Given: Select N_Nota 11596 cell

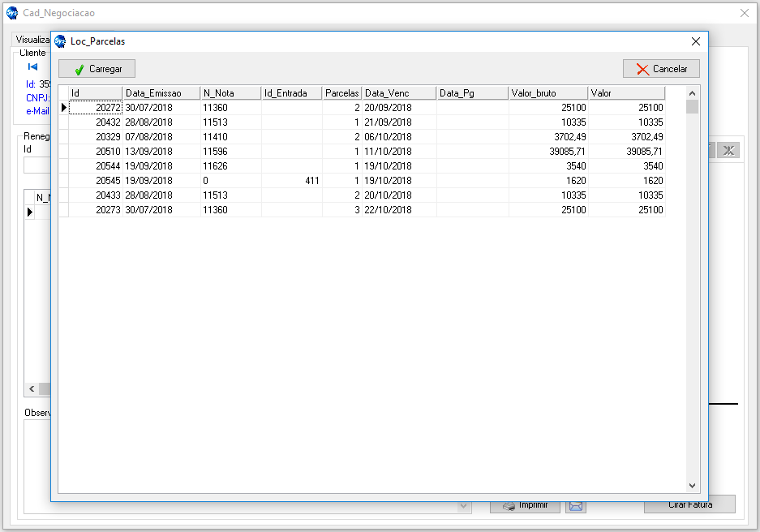Looking at the screenshot, I should pyautogui.click(x=230, y=152).
